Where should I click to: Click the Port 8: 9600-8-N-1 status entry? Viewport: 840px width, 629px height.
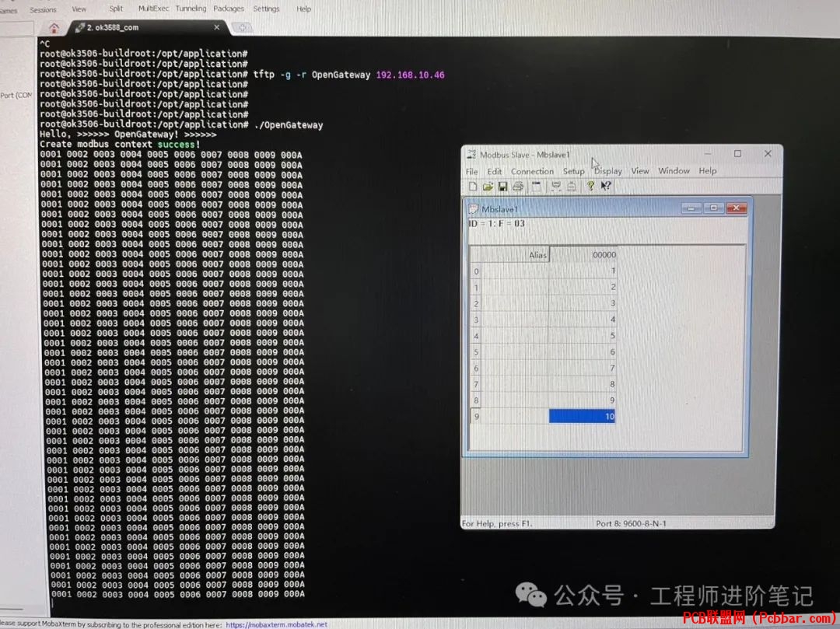[x=631, y=523]
